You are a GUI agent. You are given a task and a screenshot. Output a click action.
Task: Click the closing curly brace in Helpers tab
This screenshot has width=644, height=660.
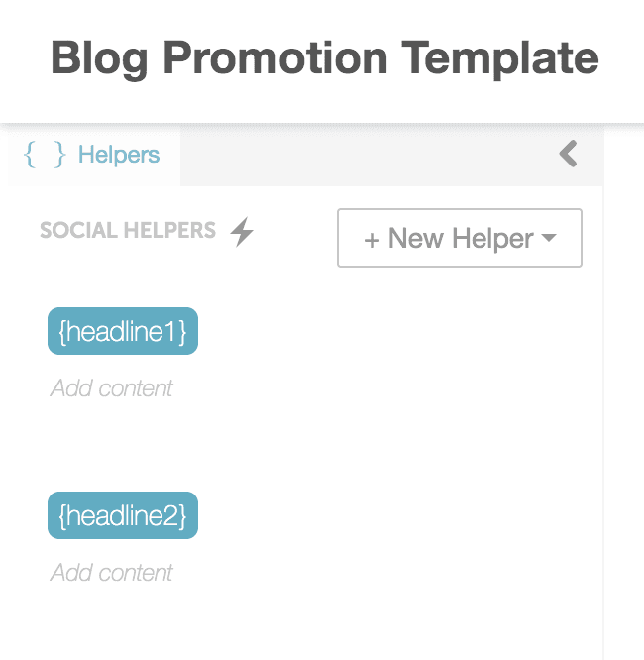pyautogui.click(x=60, y=155)
